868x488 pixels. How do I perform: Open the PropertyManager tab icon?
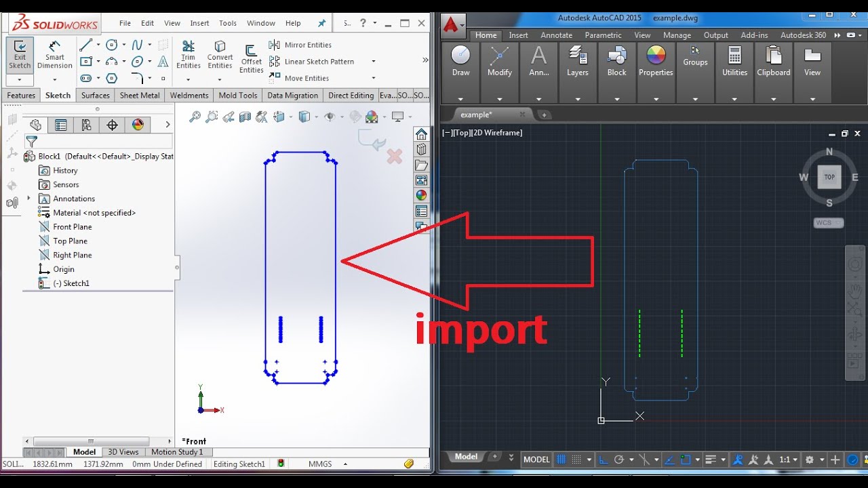coord(61,125)
